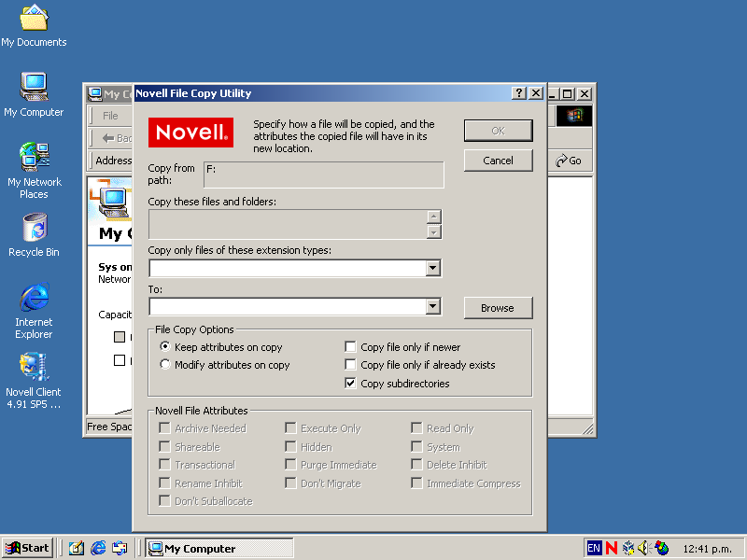Click the Start button on taskbar

coord(28,548)
